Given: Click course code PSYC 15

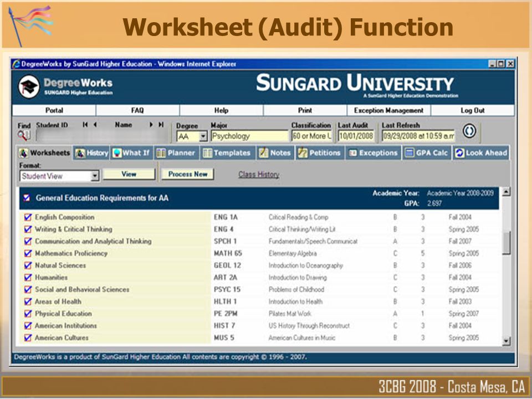Looking at the screenshot, I should coord(227,289).
